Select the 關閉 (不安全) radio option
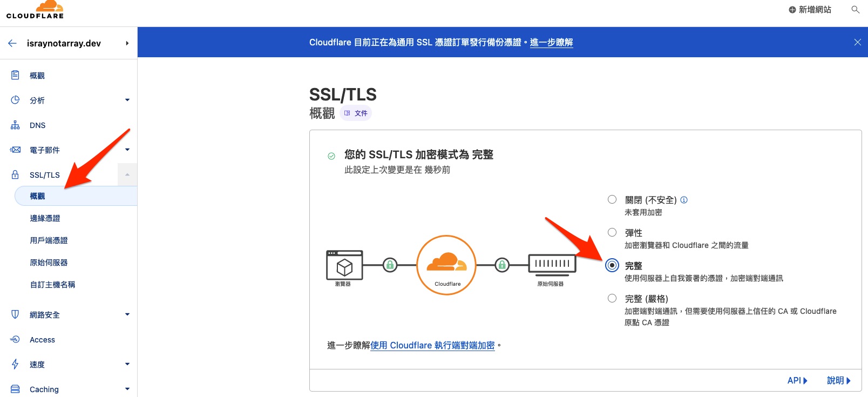Image resolution: width=868 pixels, height=397 pixels. pos(612,200)
